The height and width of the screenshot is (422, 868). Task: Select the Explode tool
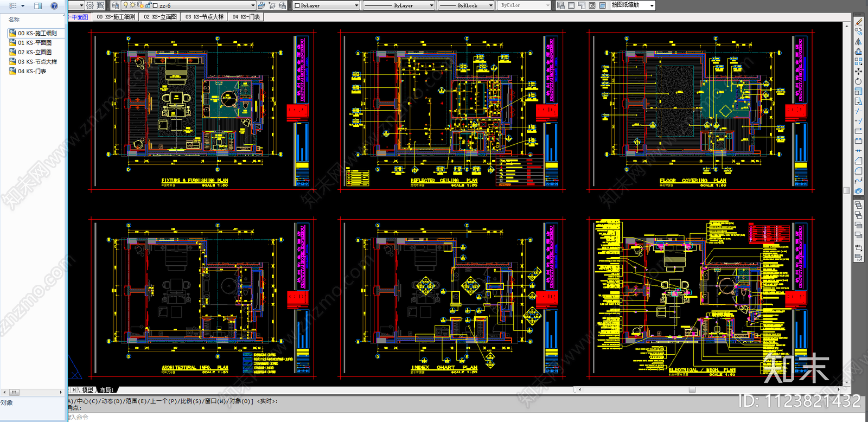coord(858,190)
